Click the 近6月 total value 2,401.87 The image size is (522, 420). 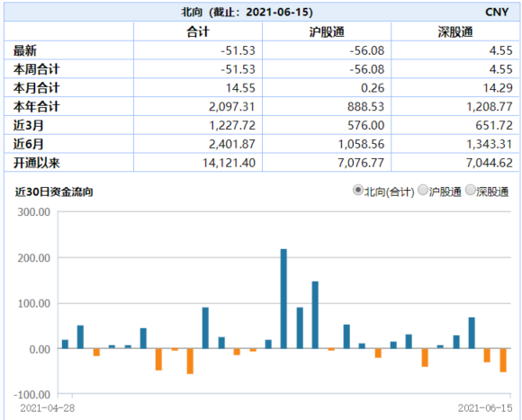(x=231, y=144)
